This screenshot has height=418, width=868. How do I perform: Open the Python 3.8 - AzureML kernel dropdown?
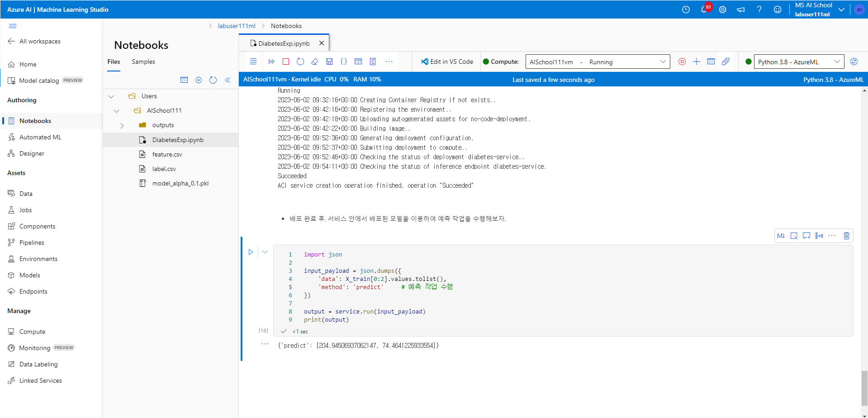pyautogui.click(x=799, y=62)
